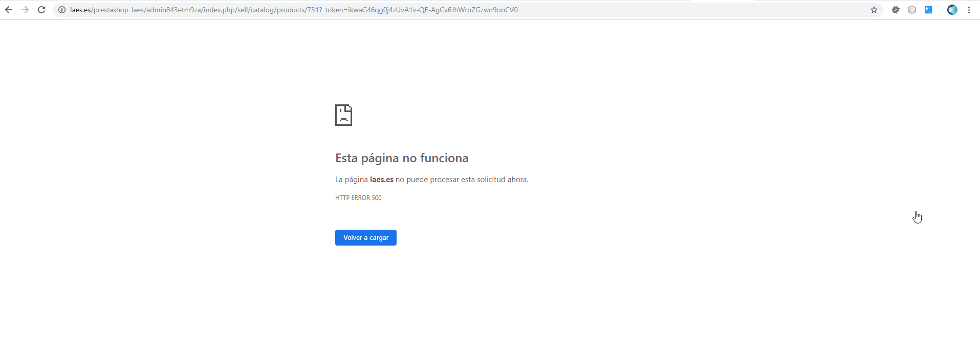Click the HTTP ERROR 500 text
This screenshot has height=353, width=980.
pyautogui.click(x=358, y=198)
